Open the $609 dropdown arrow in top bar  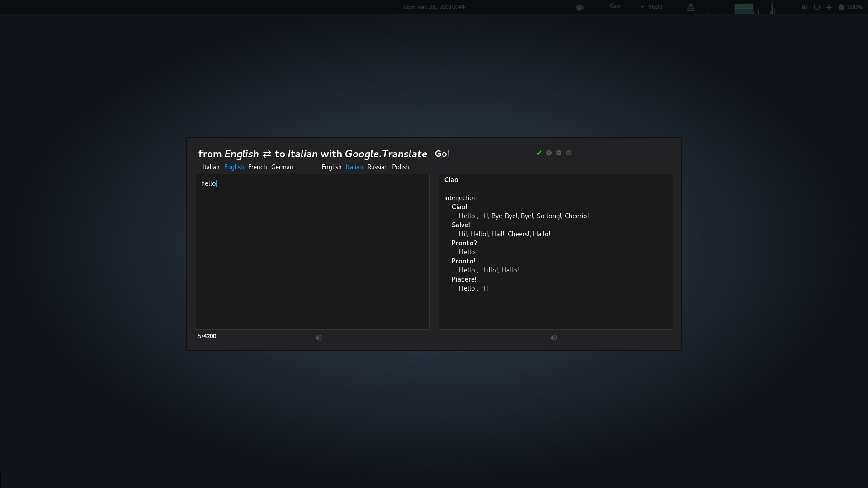(x=642, y=7)
